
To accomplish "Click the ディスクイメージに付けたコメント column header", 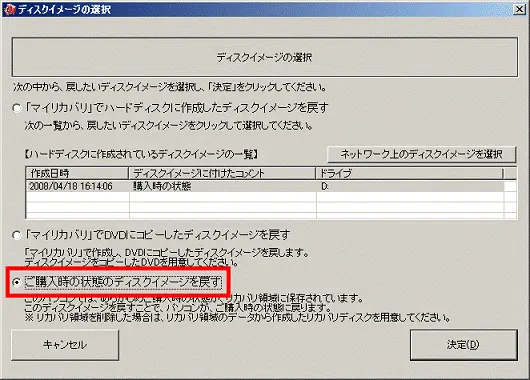I will pos(222,173).
